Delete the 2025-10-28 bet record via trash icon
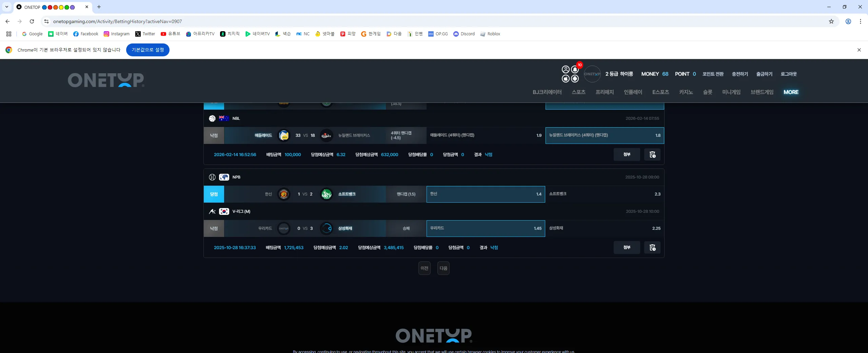 point(652,247)
